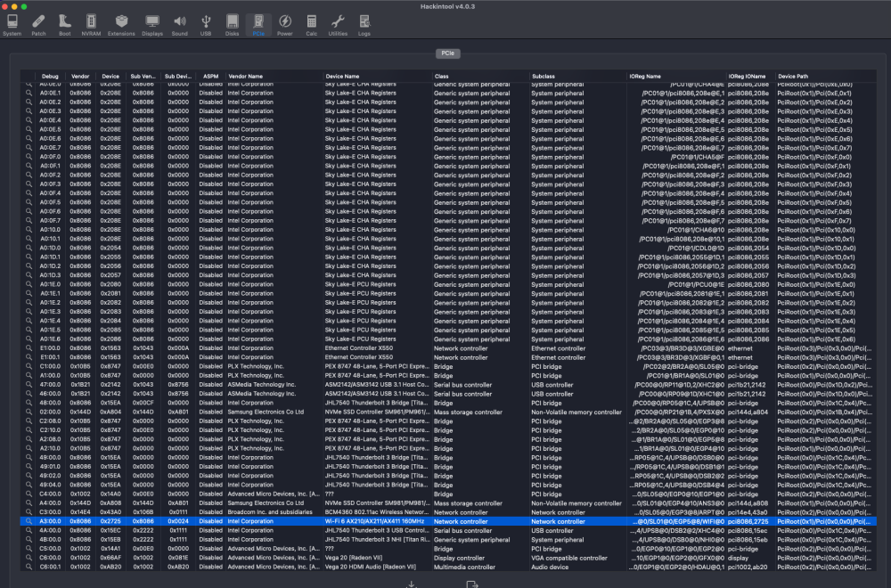The image size is (891, 588).
Task: Go to the Sound toolbar section
Action: pos(180,25)
